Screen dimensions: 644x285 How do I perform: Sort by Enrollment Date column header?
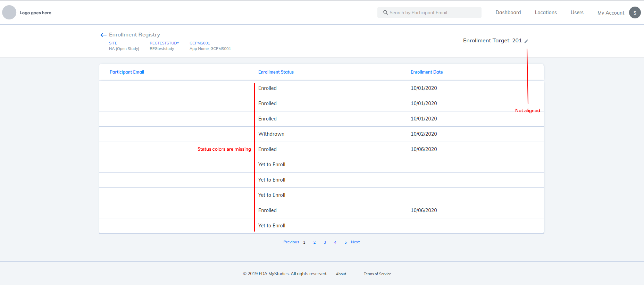coord(427,72)
